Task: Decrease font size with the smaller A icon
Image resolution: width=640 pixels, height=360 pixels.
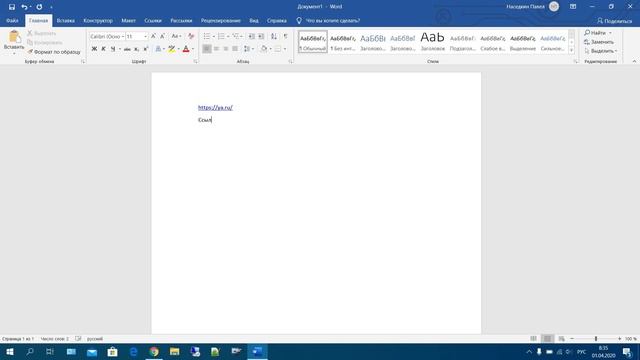Action: click(x=162, y=36)
